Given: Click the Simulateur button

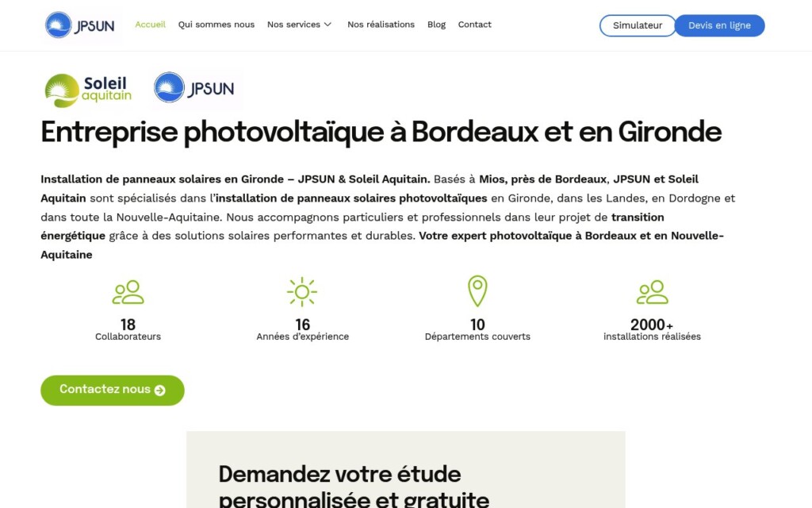Looking at the screenshot, I should coord(638,25).
